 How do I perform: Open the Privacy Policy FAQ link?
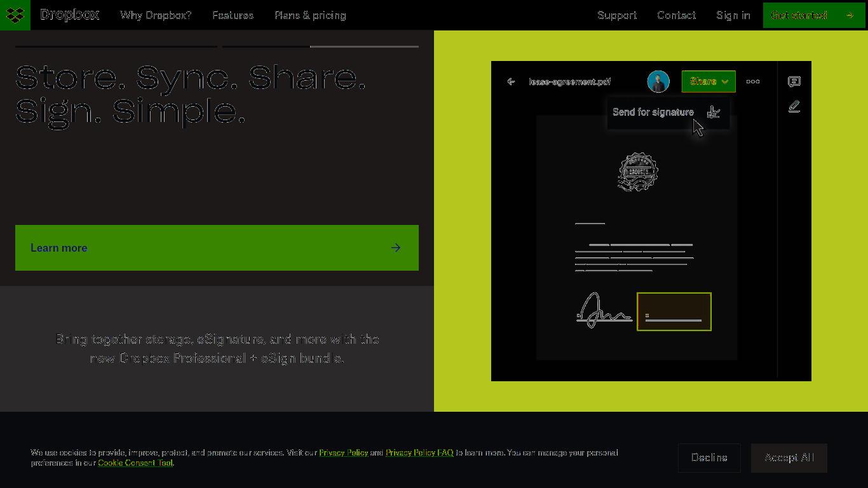(x=419, y=452)
